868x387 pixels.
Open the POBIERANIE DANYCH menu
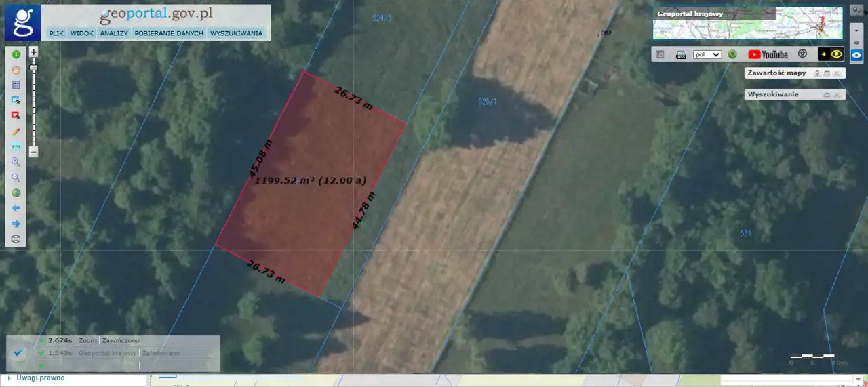[x=169, y=33]
